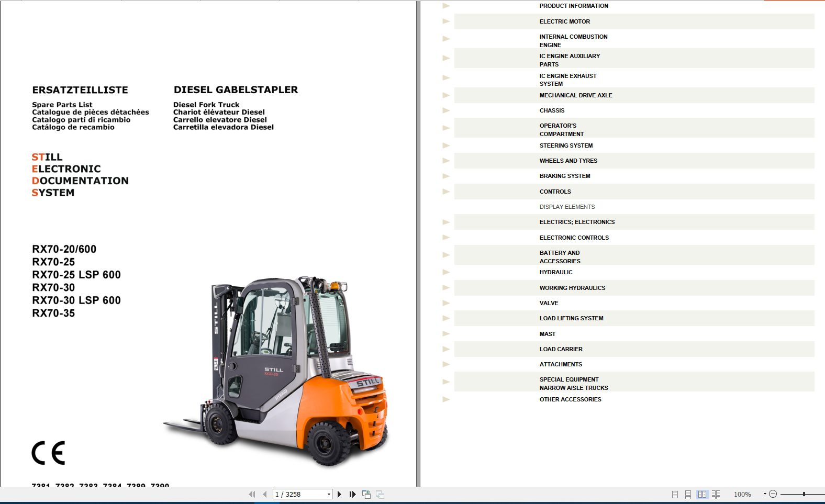Viewport: 825px width, 504px height.
Task: Click the previous view icon
Action: [366, 494]
